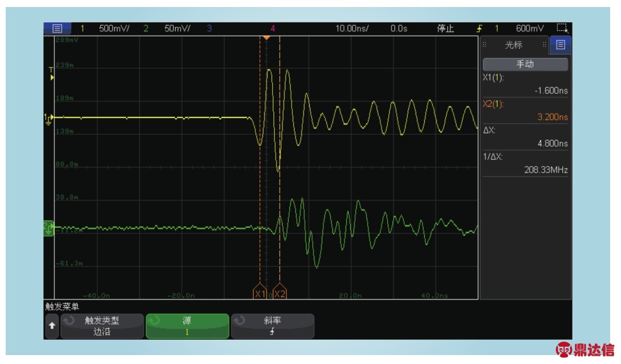The width and height of the screenshot is (621, 364).
Task: Click the zoom box selection icon top-right
Action: (x=562, y=28)
